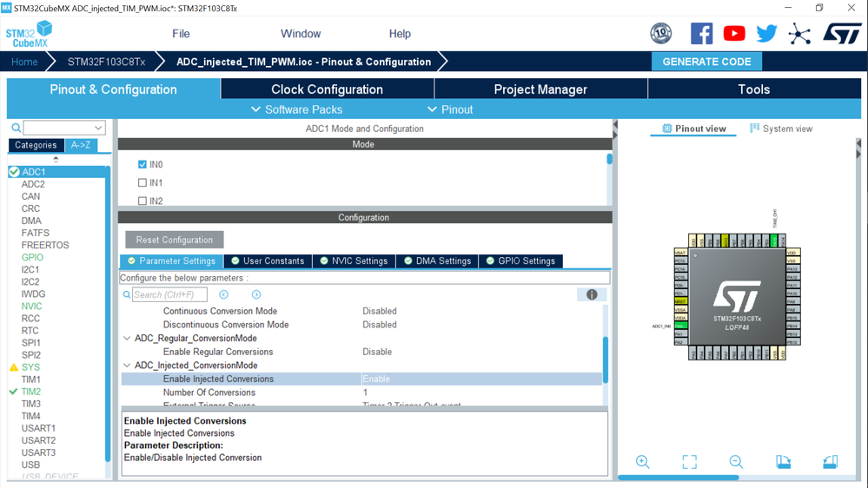Zoom out on the pinout view
The image size is (868, 488).
click(736, 461)
